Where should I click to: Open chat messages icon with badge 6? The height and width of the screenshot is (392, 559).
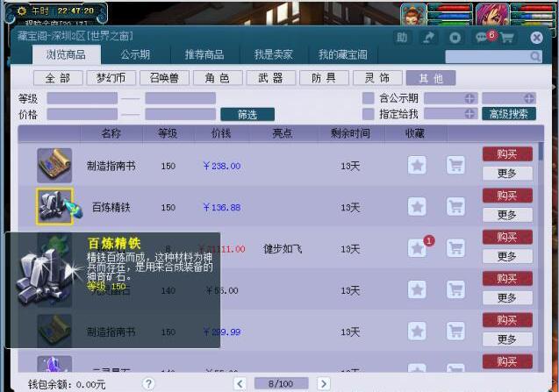point(482,37)
